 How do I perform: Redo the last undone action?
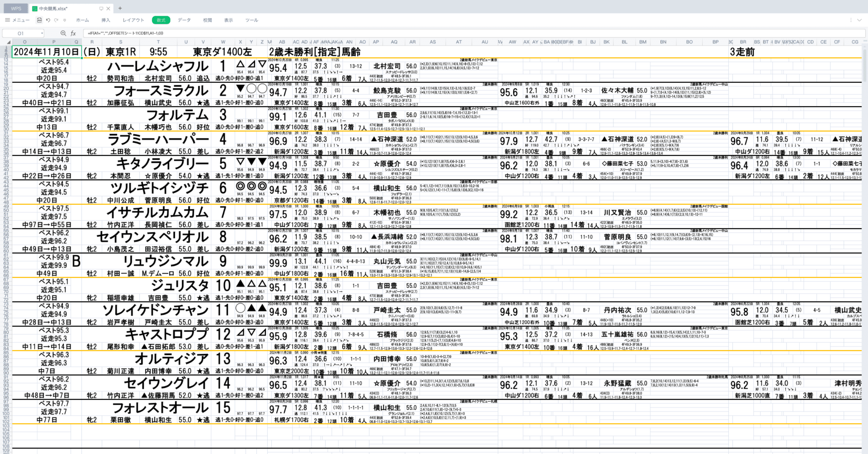pos(56,20)
